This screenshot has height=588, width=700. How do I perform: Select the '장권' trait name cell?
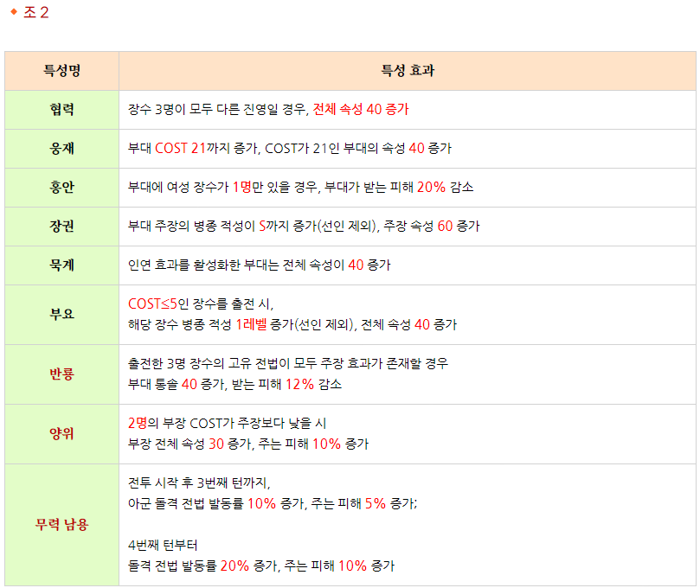(61, 227)
